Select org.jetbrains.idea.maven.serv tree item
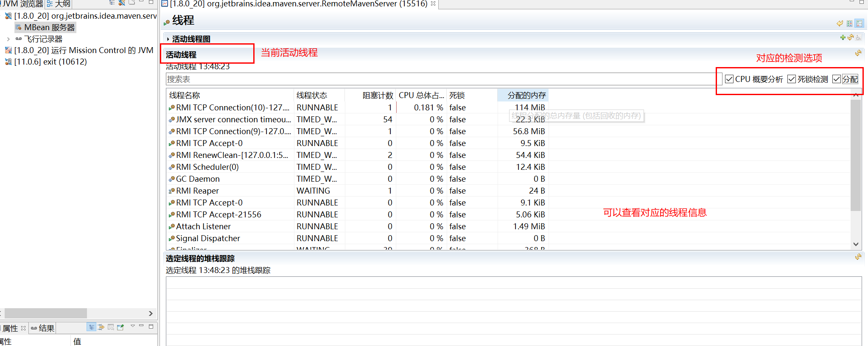 point(81,16)
